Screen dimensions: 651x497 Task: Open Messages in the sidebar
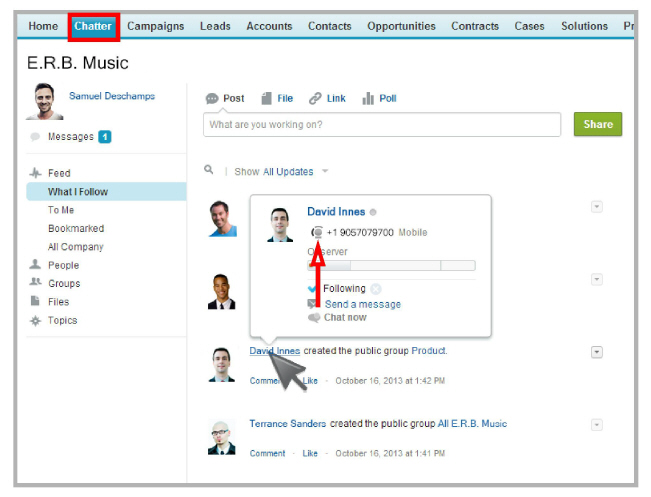click(71, 137)
